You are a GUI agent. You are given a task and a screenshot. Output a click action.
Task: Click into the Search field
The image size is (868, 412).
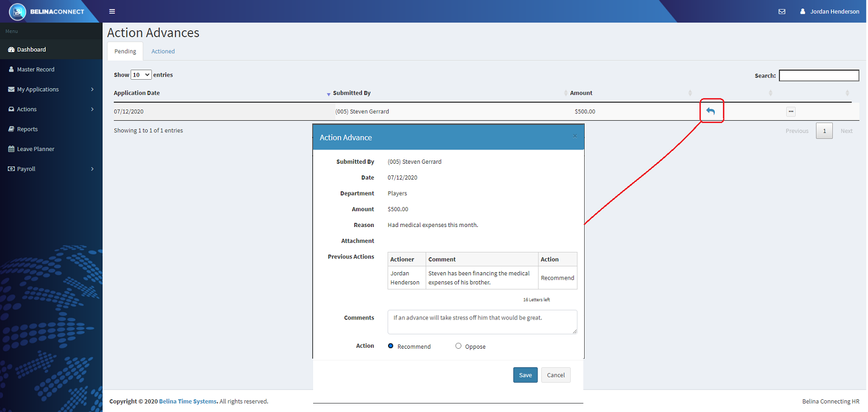point(819,75)
